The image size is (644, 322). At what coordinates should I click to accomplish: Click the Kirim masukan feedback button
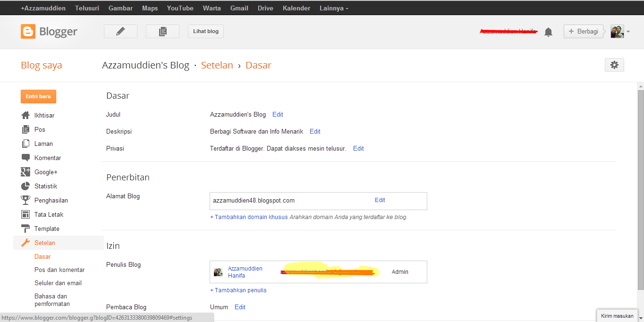[x=617, y=316]
